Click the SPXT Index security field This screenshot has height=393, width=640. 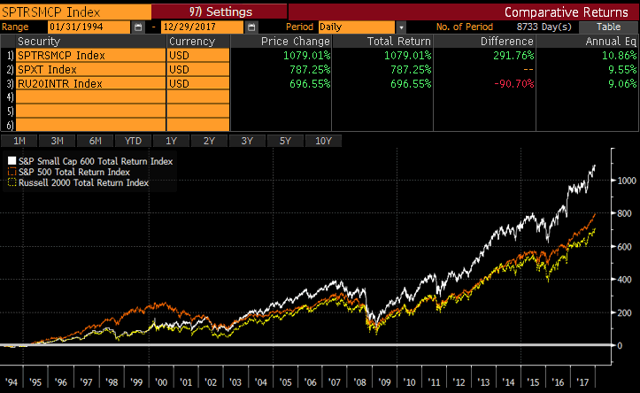[x=91, y=70]
